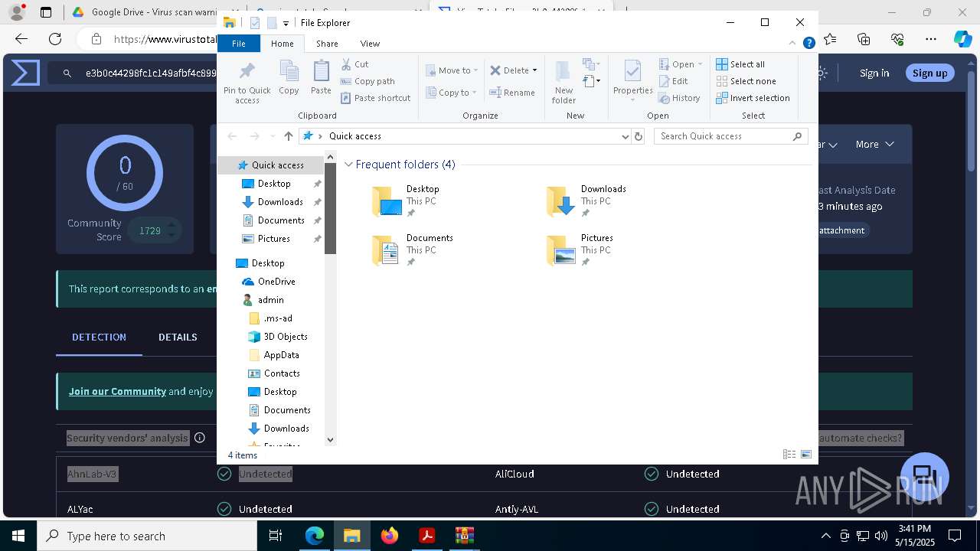Open the VirusTotal DETAILS tab
Viewport: 980px width, 551px height.
[x=178, y=337]
